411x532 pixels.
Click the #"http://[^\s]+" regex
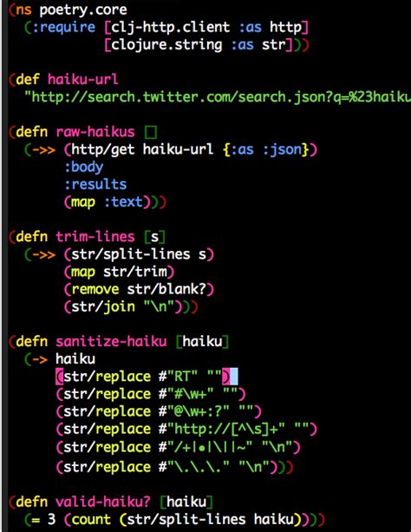(x=221, y=430)
